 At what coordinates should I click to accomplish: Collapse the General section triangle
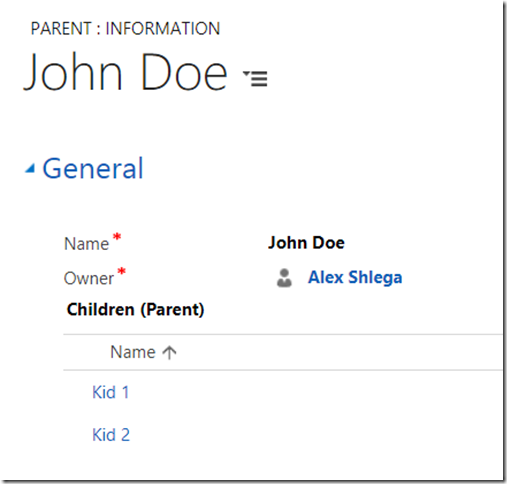point(30,168)
